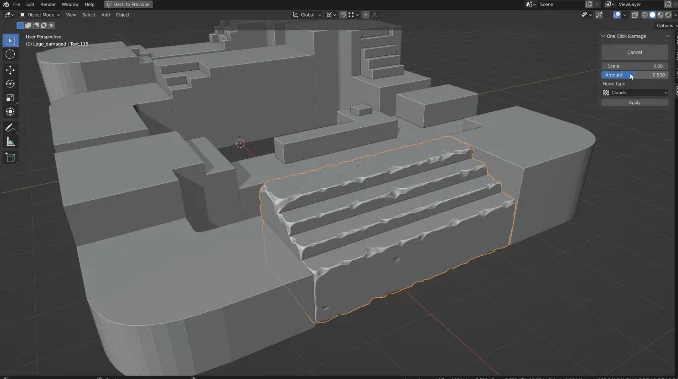Open the Add menu in viewport header
The image size is (678, 379).
[x=106, y=15]
